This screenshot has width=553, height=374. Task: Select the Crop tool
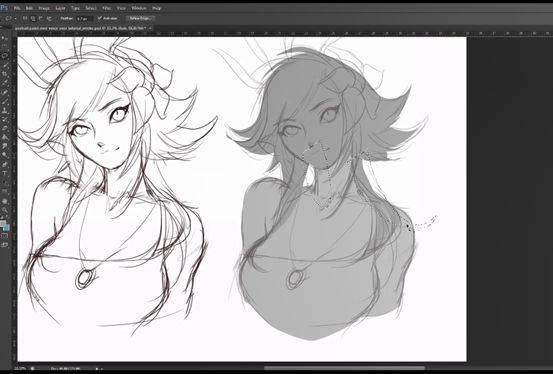pos(5,74)
